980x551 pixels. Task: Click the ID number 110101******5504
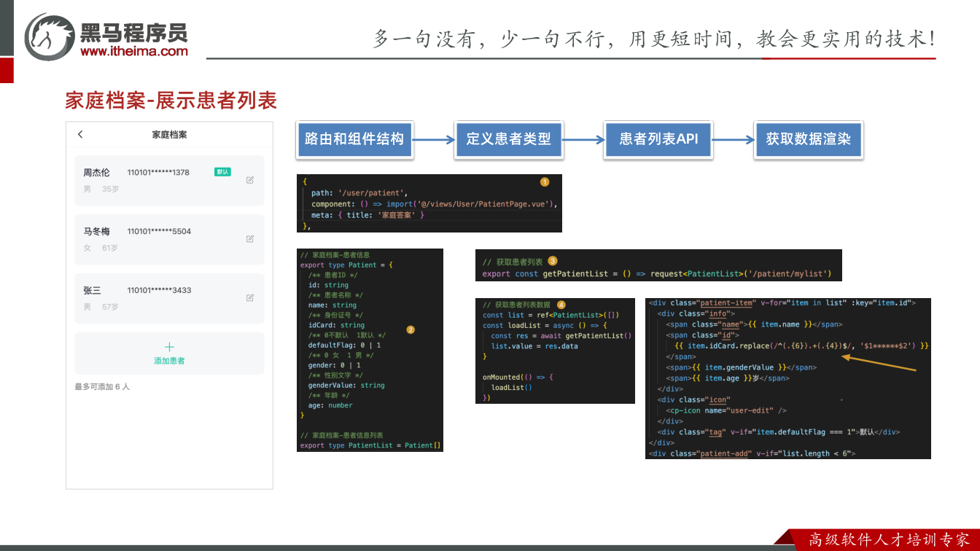[159, 232]
